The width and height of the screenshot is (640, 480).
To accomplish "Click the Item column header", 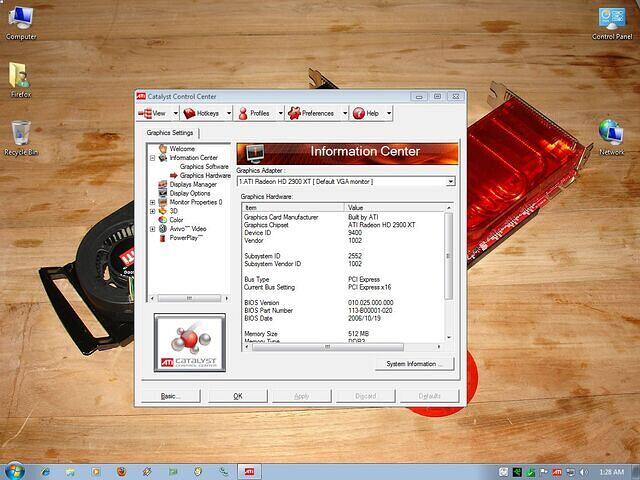I will pos(293,207).
